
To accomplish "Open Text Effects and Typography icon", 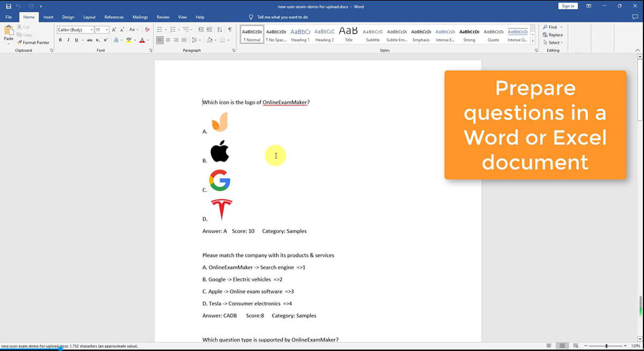I will (116, 40).
